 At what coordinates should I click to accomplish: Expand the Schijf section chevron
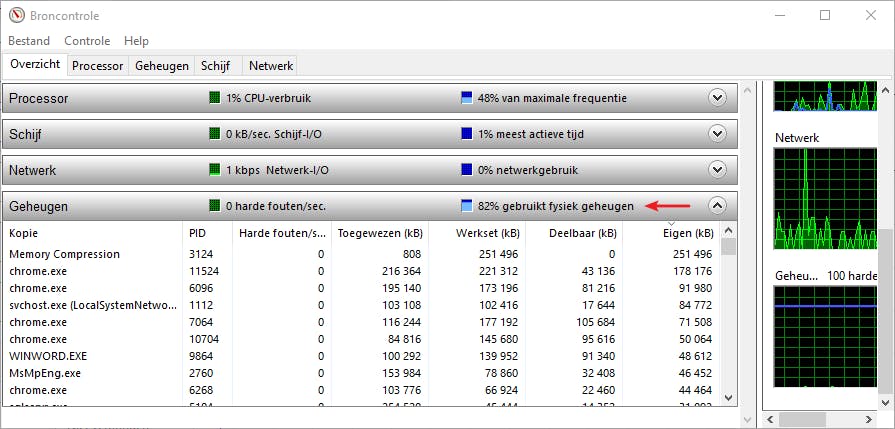[x=716, y=134]
